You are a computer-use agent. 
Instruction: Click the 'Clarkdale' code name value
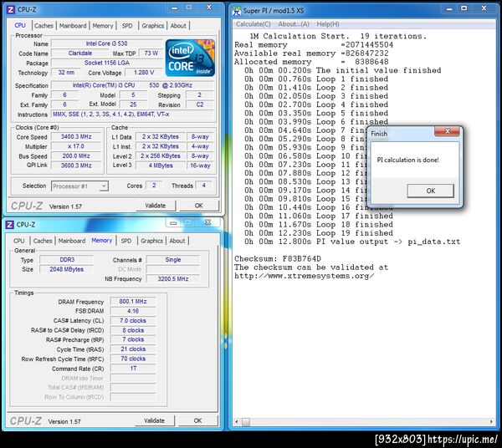click(80, 53)
